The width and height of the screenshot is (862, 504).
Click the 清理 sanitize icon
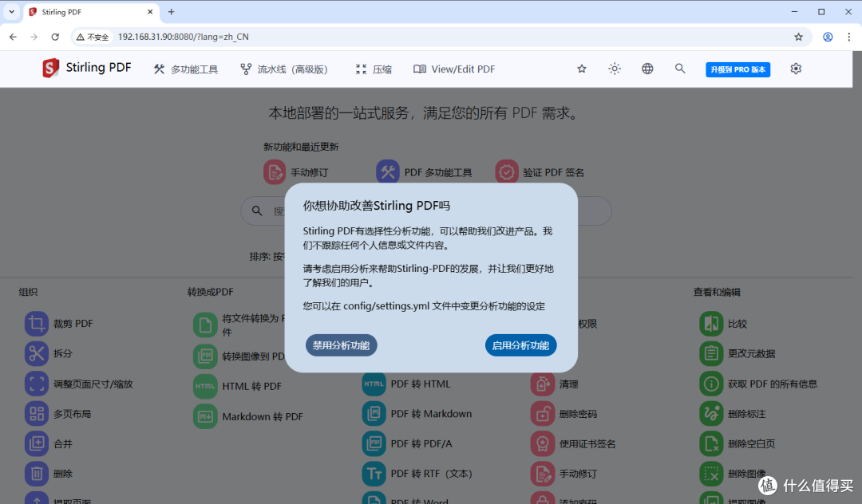543,384
